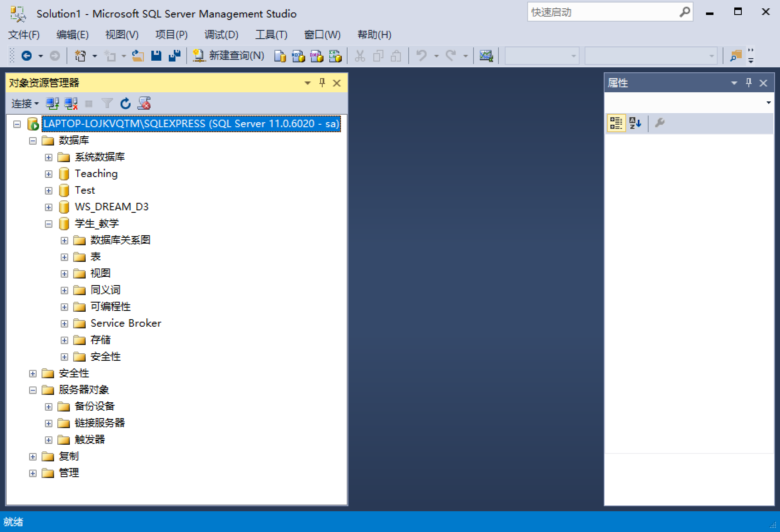780x532 pixels.
Task: Close the 属性 panel
Action: 763,83
